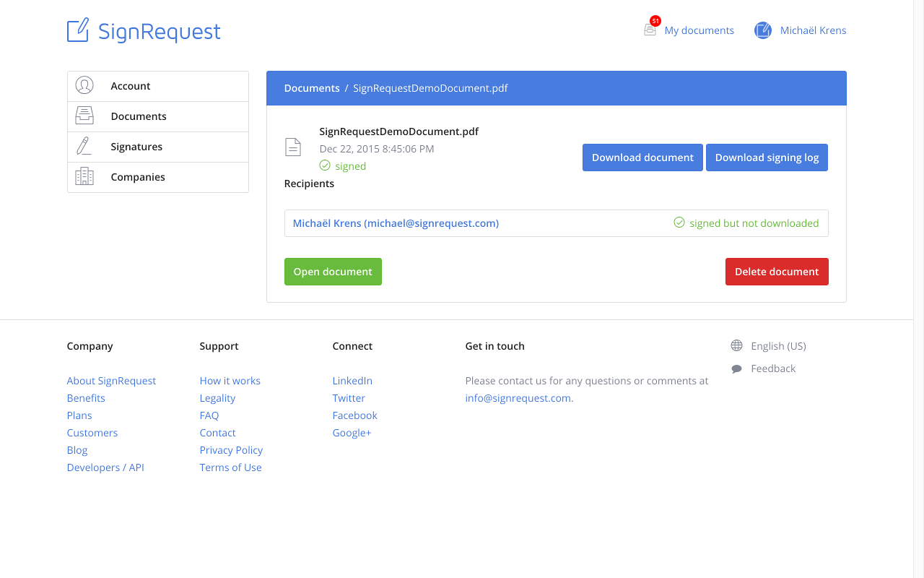Image resolution: width=924 pixels, height=578 pixels.
Task: Open the LinkedIn connect link
Action: pos(352,381)
